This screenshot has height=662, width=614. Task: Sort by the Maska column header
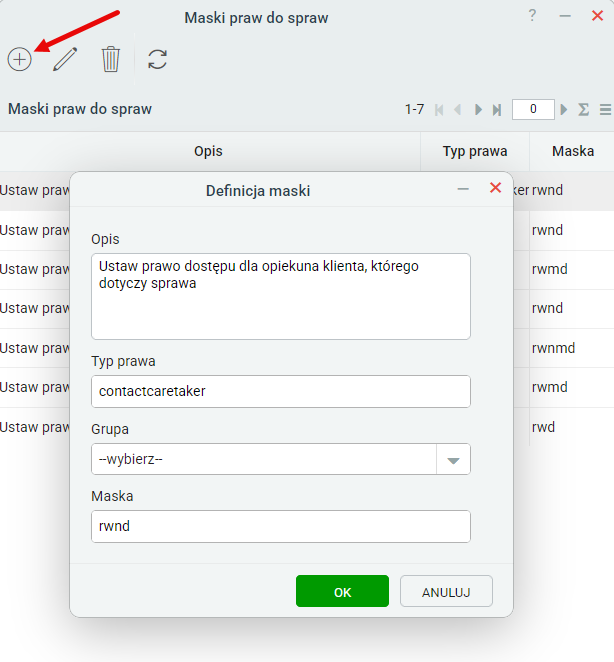tap(573, 151)
